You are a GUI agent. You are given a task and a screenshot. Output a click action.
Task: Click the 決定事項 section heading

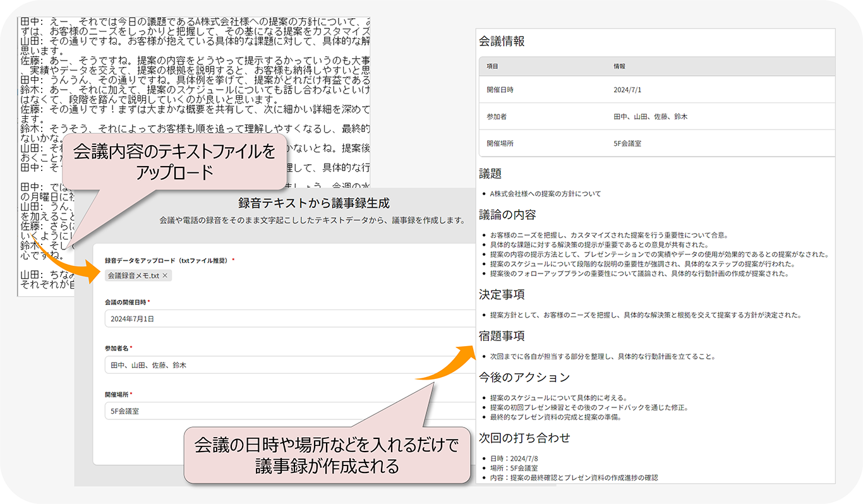pyautogui.click(x=502, y=294)
